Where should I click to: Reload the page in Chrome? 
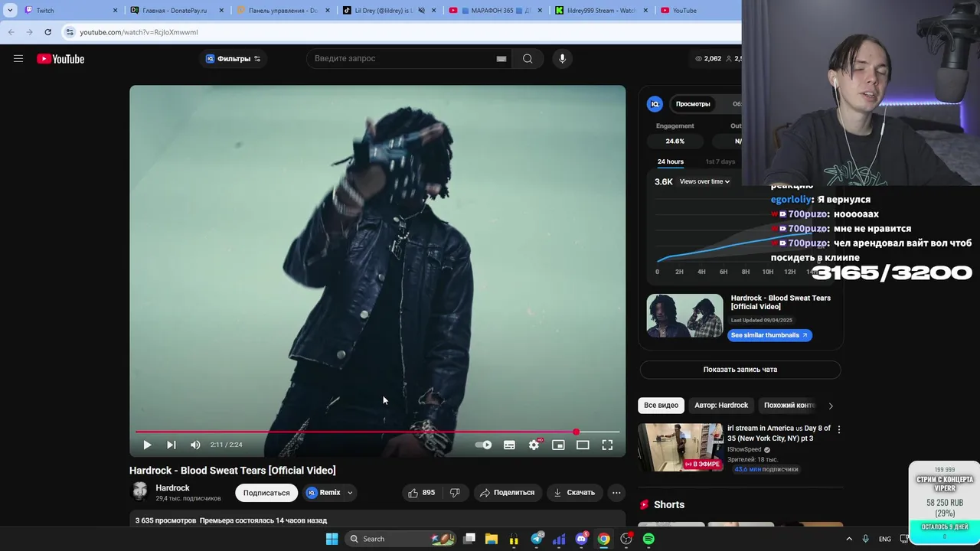pos(47,32)
